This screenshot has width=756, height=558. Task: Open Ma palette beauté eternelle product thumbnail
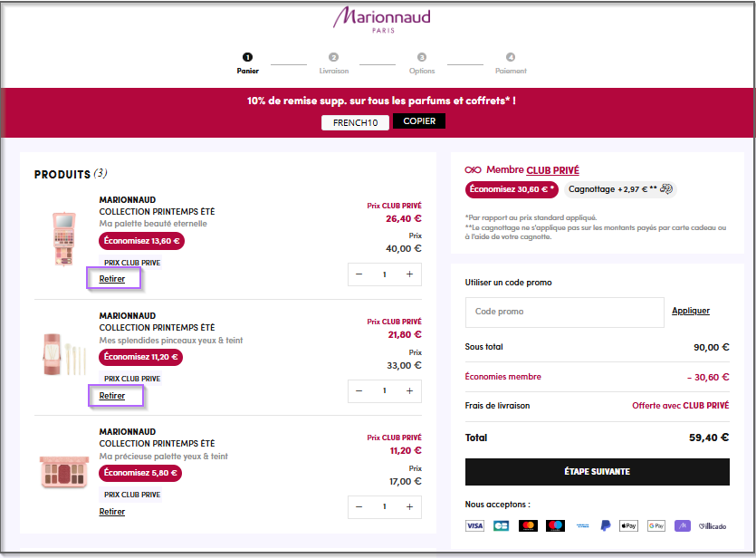(63, 239)
